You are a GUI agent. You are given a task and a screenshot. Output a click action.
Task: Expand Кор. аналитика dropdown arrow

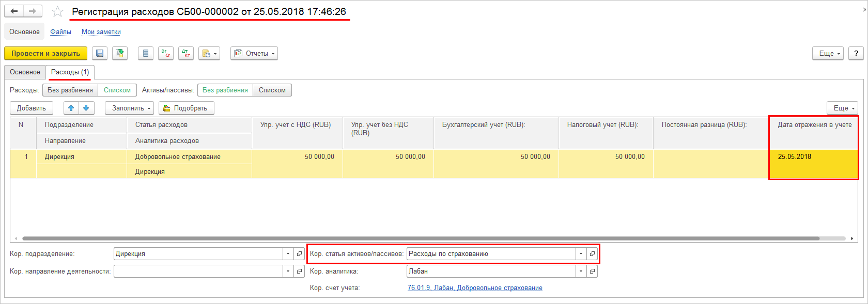pos(581,271)
